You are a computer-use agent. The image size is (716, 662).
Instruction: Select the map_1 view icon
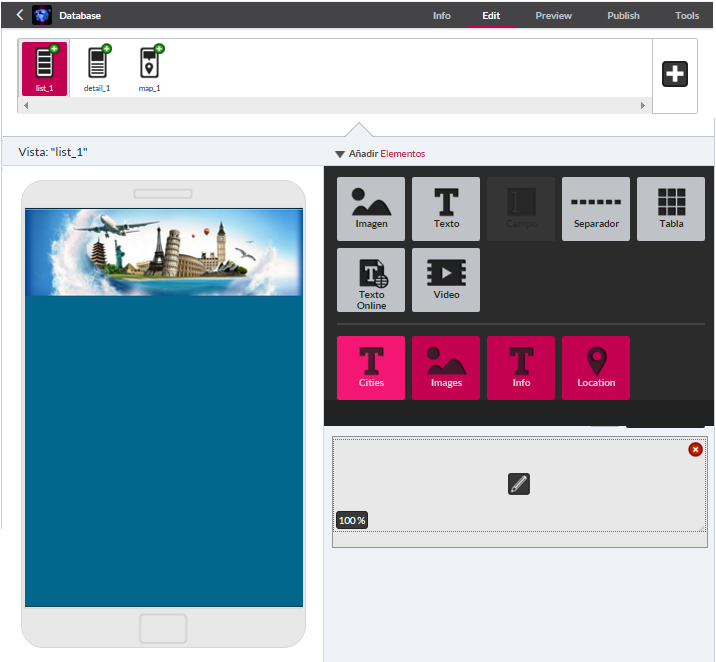tap(149, 68)
